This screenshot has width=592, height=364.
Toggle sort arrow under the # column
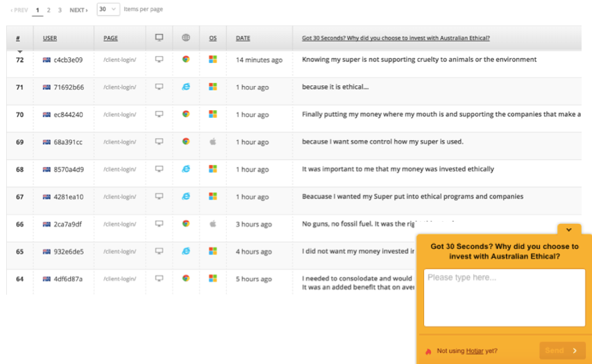[x=20, y=51]
